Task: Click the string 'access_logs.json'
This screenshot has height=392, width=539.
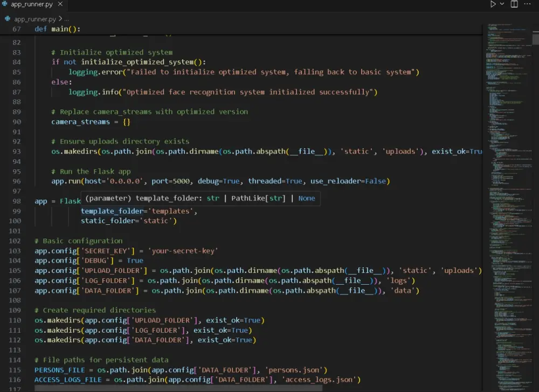Action: coord(319,380)
